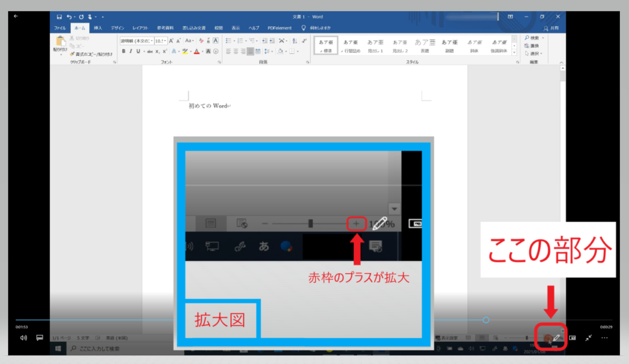Open the video captions icon
This screenshot has height=364, width=629.
[x=39, y=338]
